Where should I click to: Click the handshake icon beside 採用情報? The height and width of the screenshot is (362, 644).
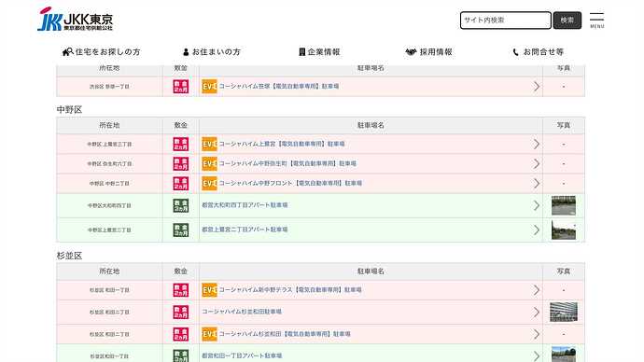click(x=411, y=52)
